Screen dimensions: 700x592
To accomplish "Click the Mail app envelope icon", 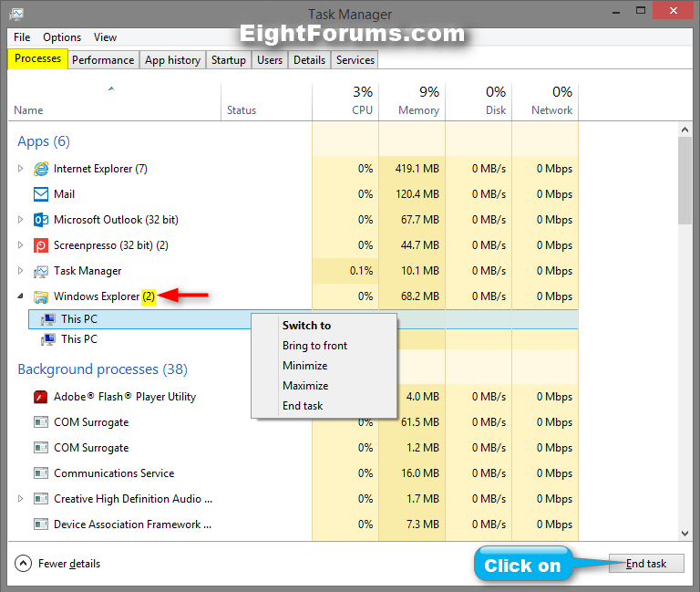I will pyautogui.click(x=41, y=194).
